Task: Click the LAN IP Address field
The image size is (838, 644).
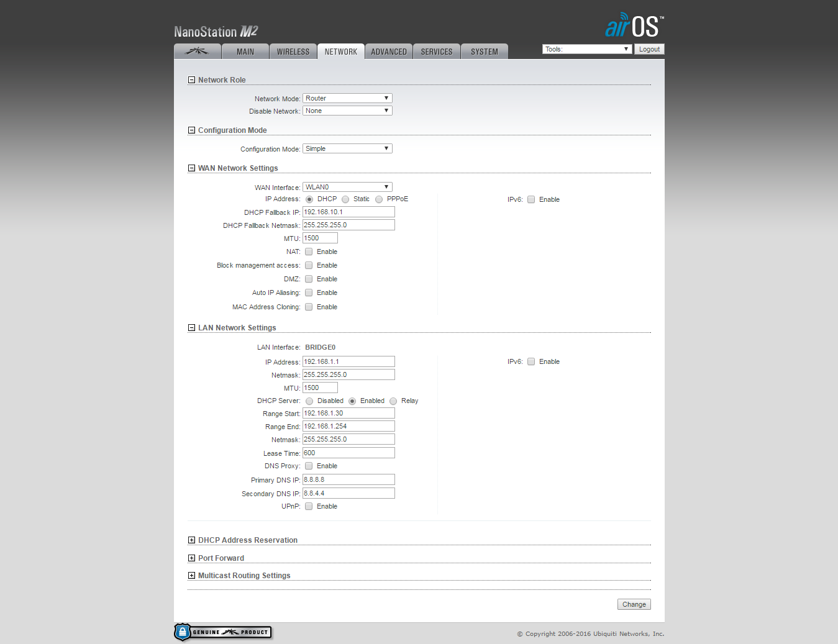Action: click(x=348, y=361)
